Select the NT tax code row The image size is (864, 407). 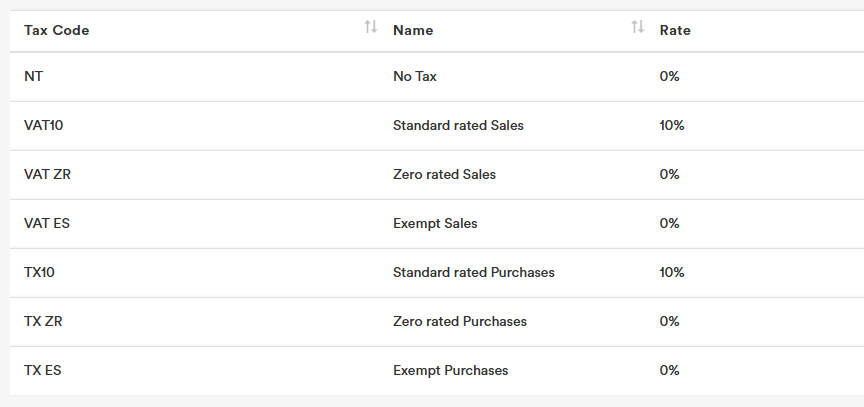tap(33, 77)
